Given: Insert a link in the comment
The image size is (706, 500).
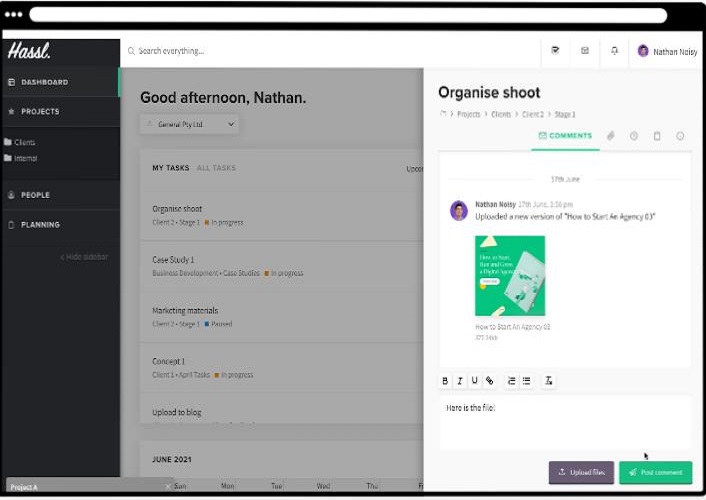Looking at the screenshot, I should click(489, 380).
